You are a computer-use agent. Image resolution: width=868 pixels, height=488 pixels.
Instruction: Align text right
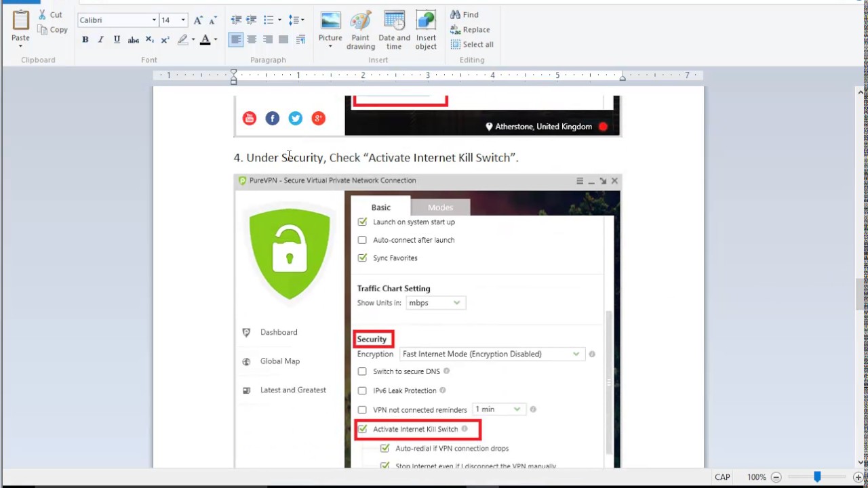click(268, 40)
